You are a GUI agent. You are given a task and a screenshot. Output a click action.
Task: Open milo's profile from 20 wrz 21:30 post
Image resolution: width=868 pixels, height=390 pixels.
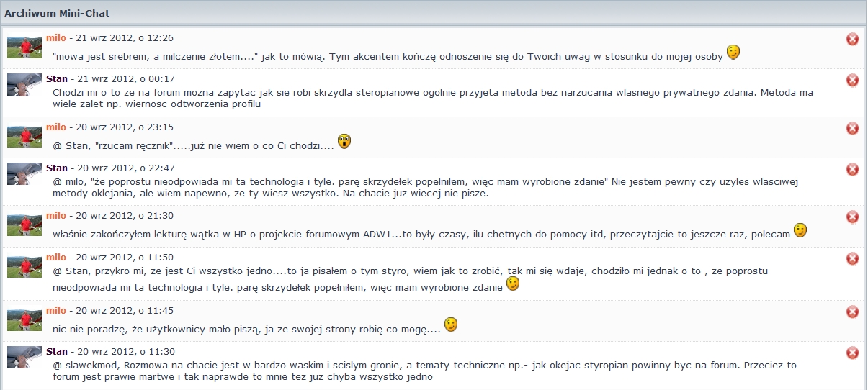[56, 215]
